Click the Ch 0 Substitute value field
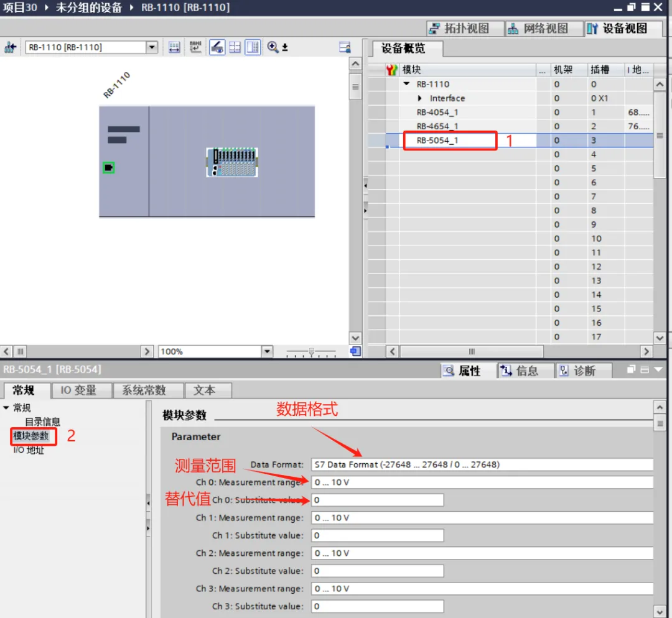Image resolution: width=672 pixels, height=618 pixels. (x=377, y=500)
